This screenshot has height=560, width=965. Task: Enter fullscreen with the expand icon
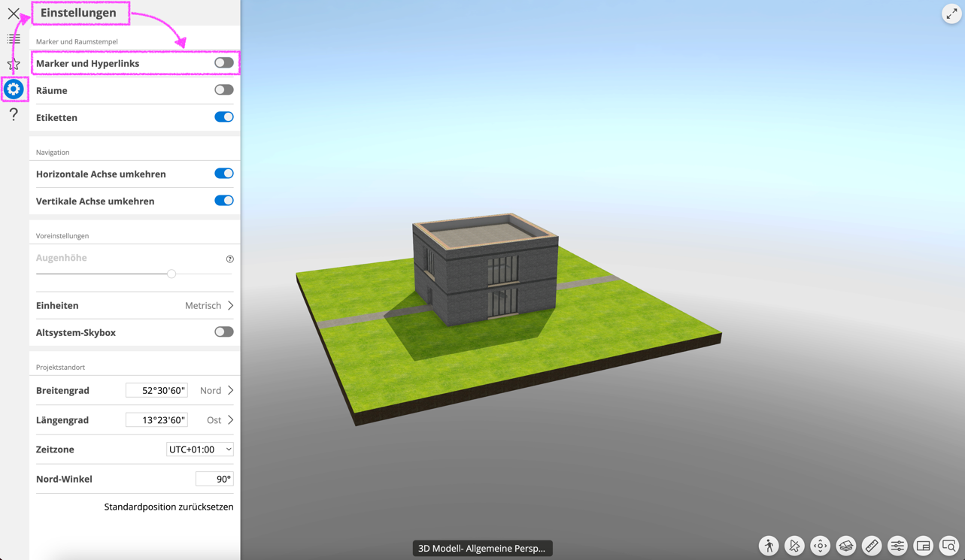[x=951, y=14]
